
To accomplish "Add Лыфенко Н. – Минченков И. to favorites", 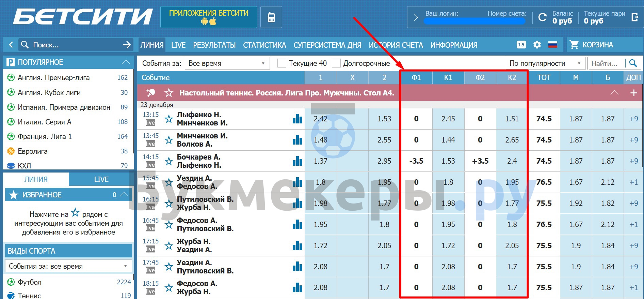I will [x=169, y=119].
